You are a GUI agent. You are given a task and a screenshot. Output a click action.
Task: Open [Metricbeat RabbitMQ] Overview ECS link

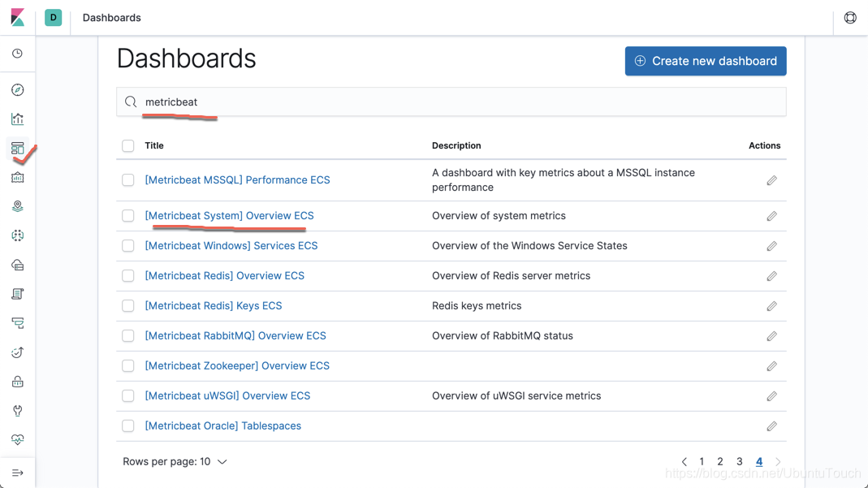(x=235, y=336)
